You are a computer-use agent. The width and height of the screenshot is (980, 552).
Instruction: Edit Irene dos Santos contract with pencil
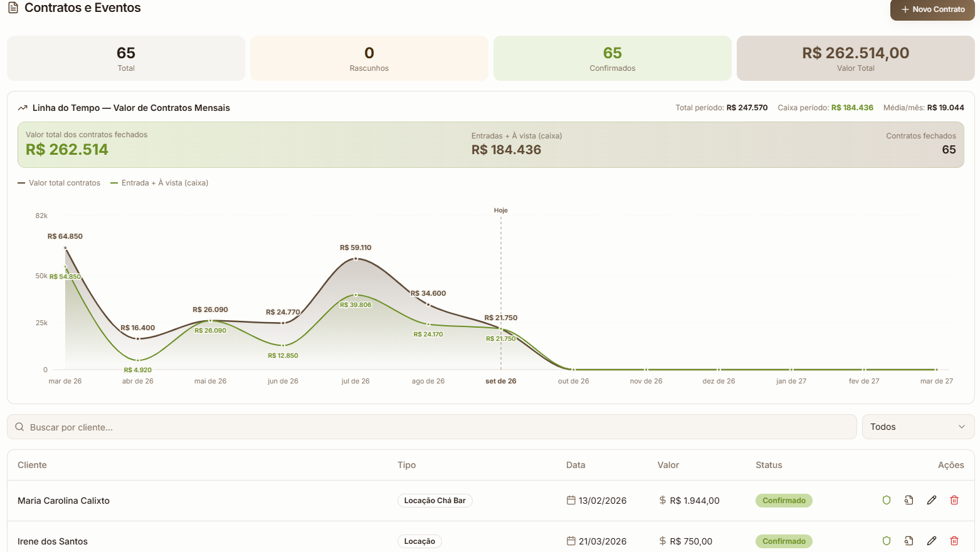coord(932,541)
